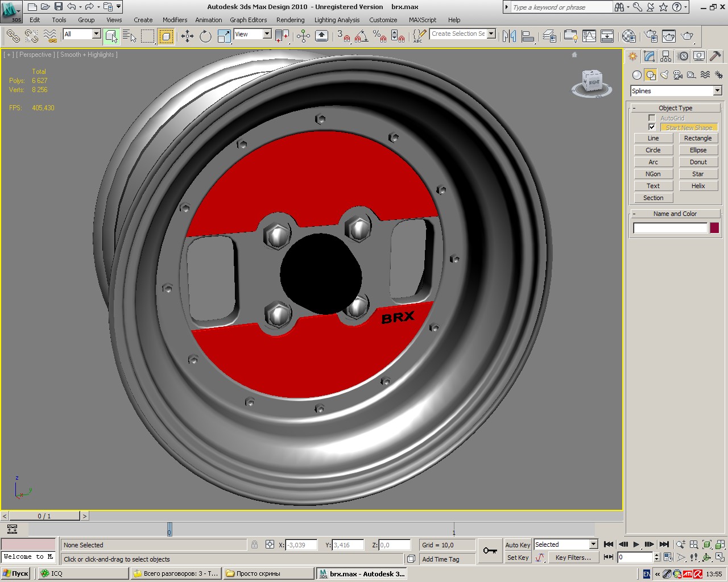
Task: Click the Render Production teapot
Action: tap(687, 36)
